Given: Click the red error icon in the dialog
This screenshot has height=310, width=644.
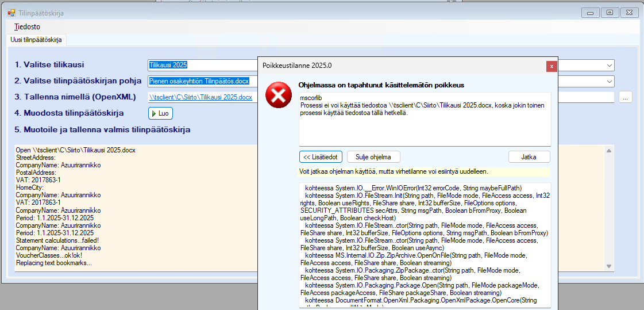Looking at the screenshot, I should [278, 94].
